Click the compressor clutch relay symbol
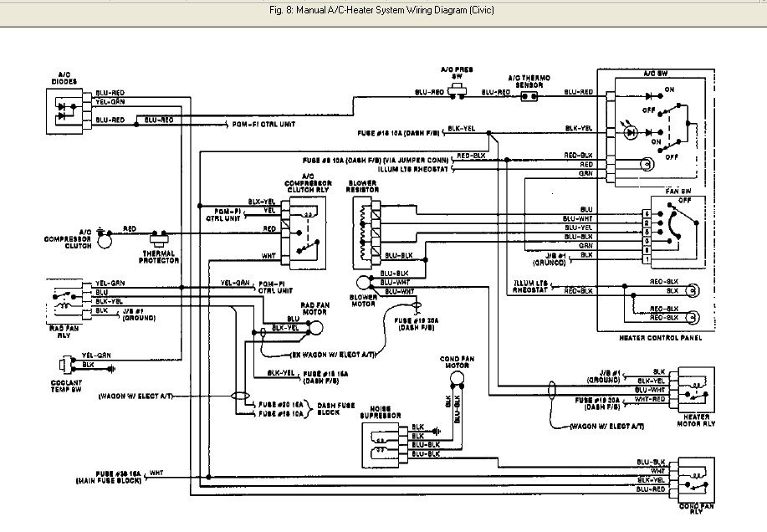The image size is (767, 532). [308, 233]
